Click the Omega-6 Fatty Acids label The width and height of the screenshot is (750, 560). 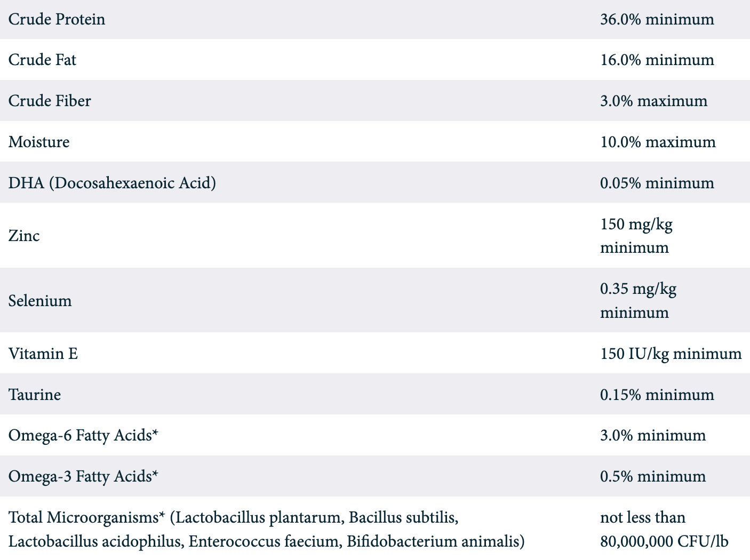(83, 436)
